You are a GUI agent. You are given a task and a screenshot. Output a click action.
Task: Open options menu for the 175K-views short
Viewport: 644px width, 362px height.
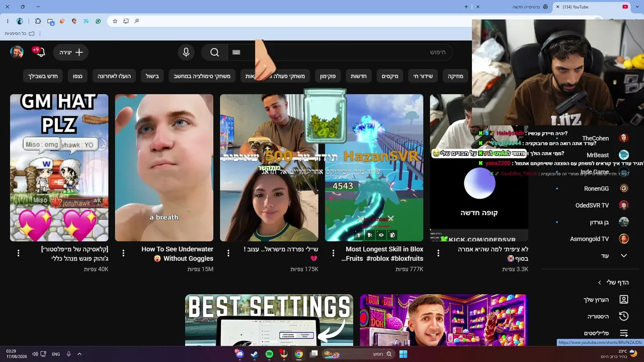point(228,253)
